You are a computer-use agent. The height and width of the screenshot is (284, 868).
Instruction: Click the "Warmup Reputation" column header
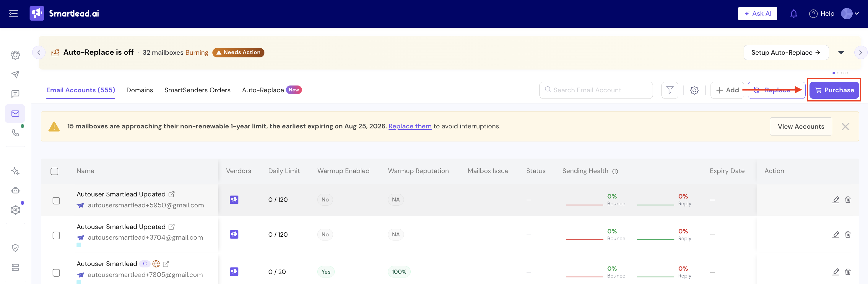coord(418,171)
